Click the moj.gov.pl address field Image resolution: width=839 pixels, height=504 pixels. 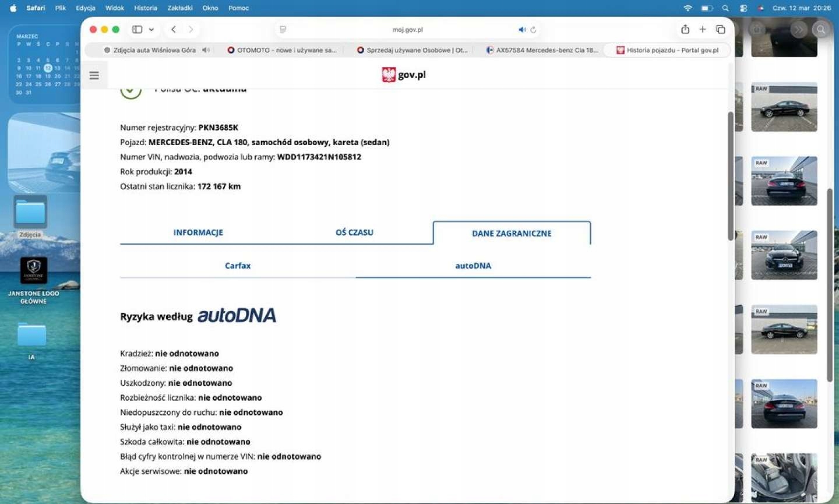pos(407,29)
